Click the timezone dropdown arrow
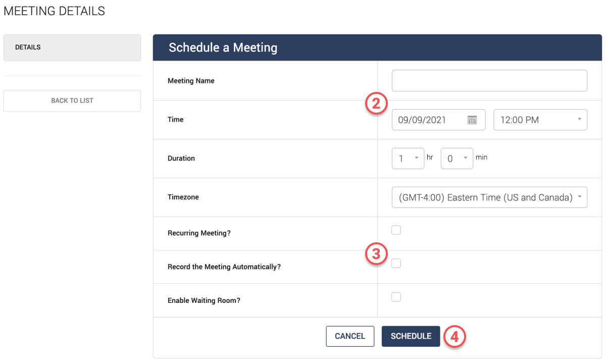 pyautogui.click(x=579, y=197)
